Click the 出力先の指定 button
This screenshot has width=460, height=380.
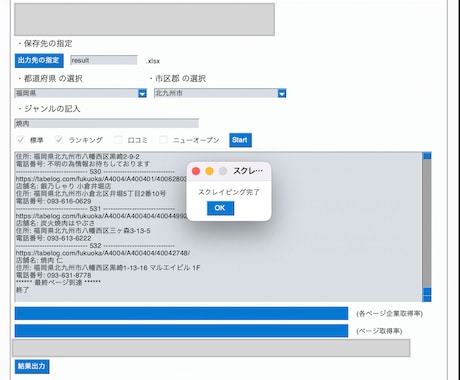pyautogui.click(x=39, y=60)
